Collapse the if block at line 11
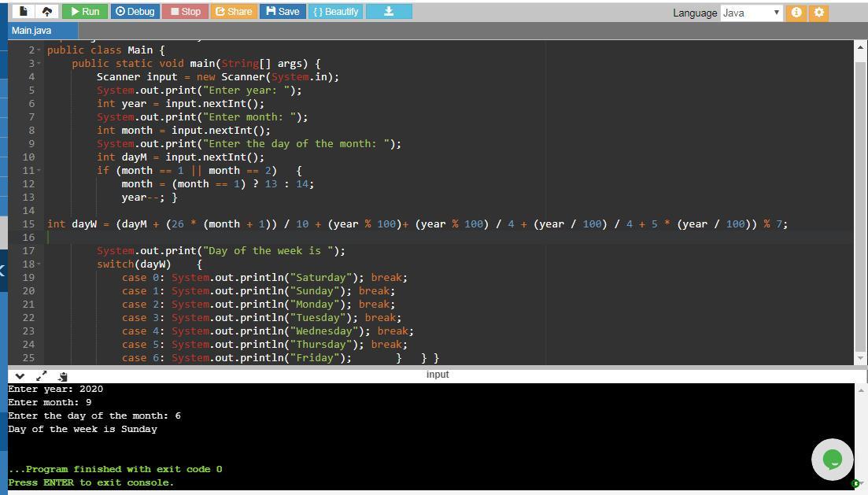The image size is (868, 495). [x=39, y=170]
